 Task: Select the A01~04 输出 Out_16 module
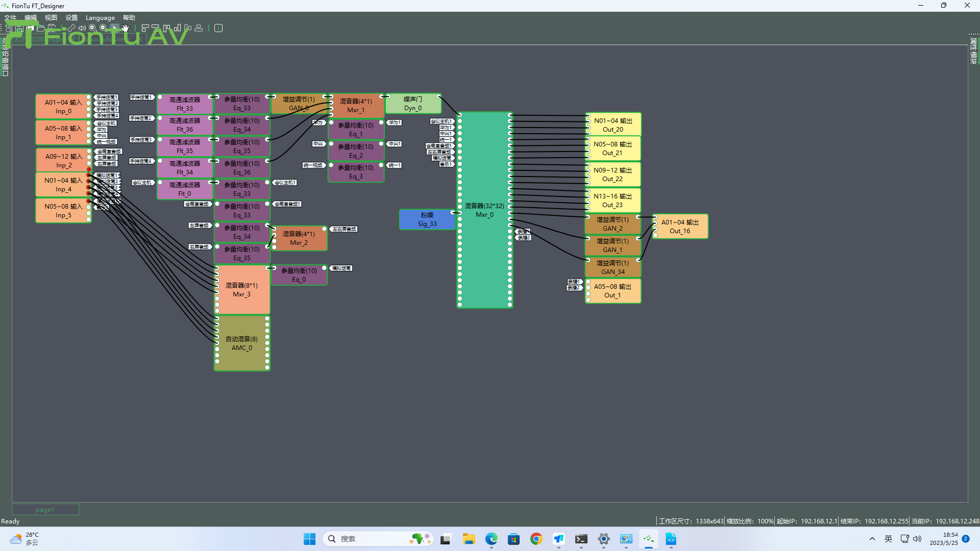tap(680, 227)
